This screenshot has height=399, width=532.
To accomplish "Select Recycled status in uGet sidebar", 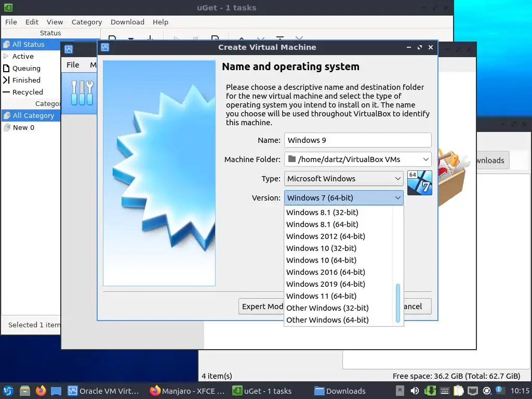I will [x=31, y=92].
